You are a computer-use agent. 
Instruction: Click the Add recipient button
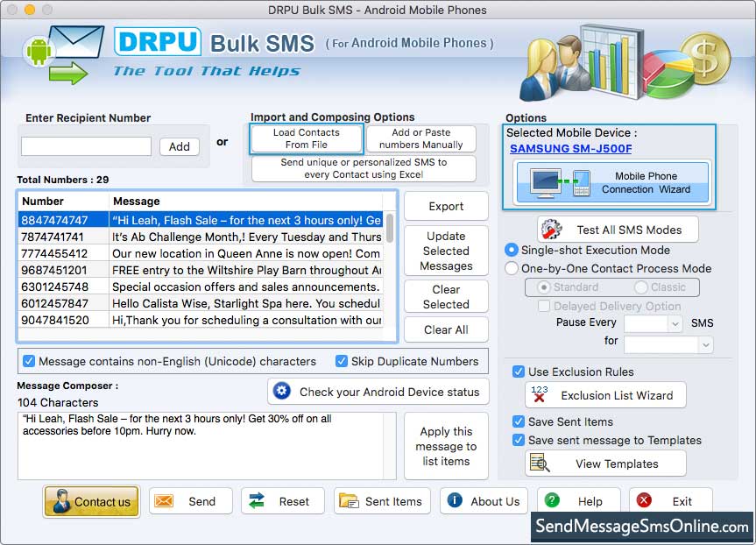point(180,146)
